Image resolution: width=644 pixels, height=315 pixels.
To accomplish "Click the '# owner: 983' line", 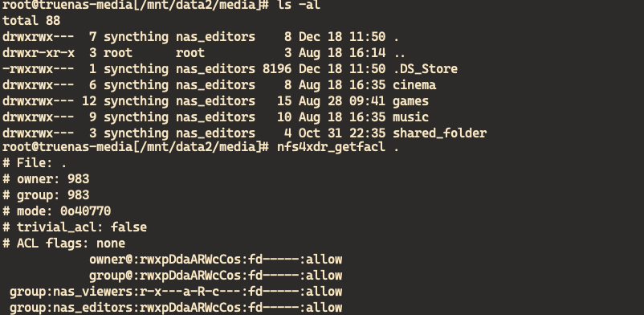I will pyautogui.click(x=46, y=179).
